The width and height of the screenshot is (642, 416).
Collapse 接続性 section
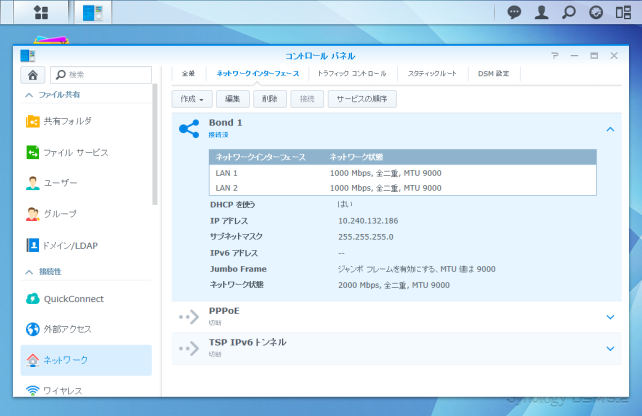tap(29, 272)
